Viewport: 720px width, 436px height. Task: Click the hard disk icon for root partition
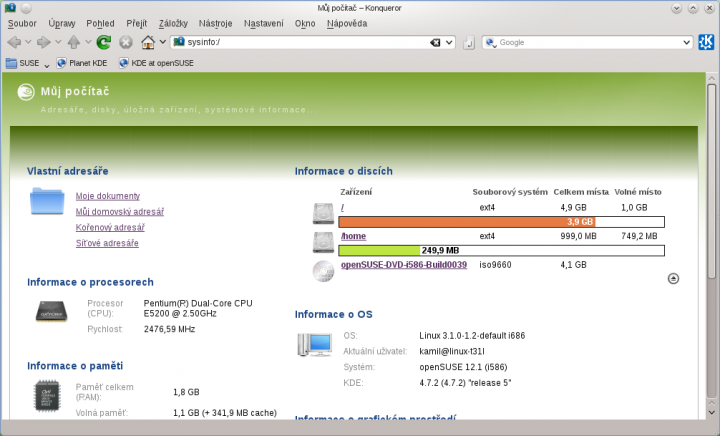coord(323,214)
